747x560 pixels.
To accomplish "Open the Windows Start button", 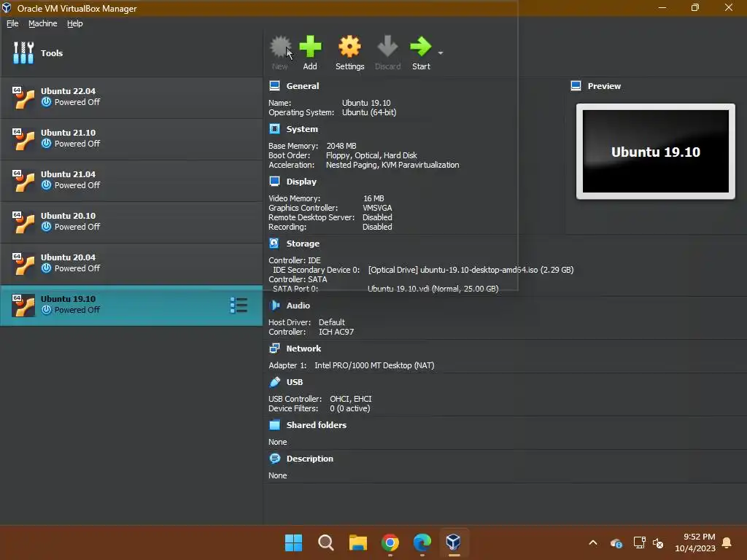I will tap(293, 542).
